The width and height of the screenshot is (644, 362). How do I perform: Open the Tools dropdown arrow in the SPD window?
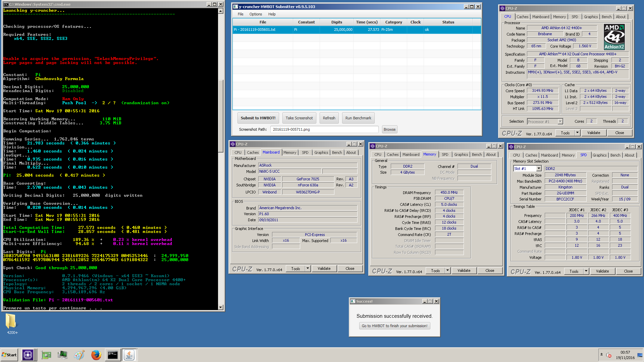[586, 271]
